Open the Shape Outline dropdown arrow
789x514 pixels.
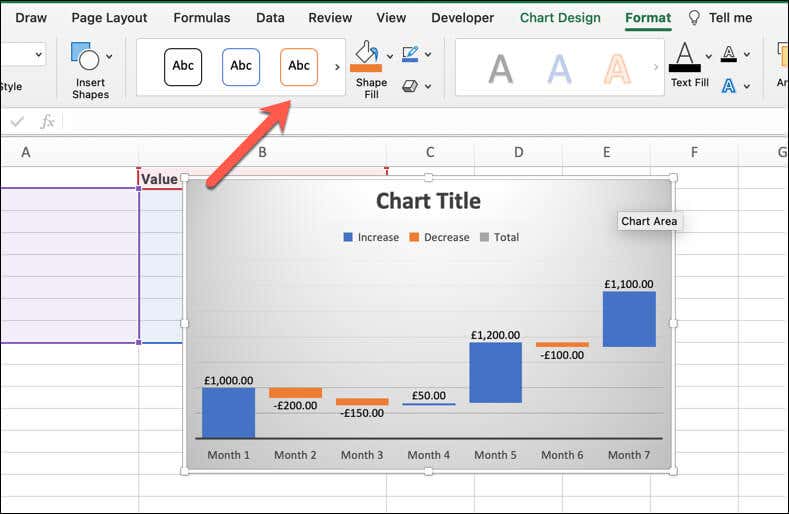tap(428, 54)
